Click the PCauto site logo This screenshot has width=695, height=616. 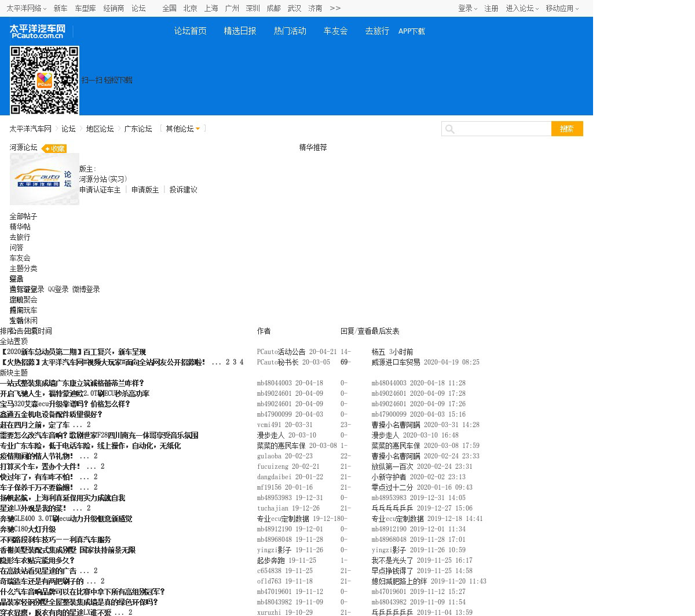(37, 31)
